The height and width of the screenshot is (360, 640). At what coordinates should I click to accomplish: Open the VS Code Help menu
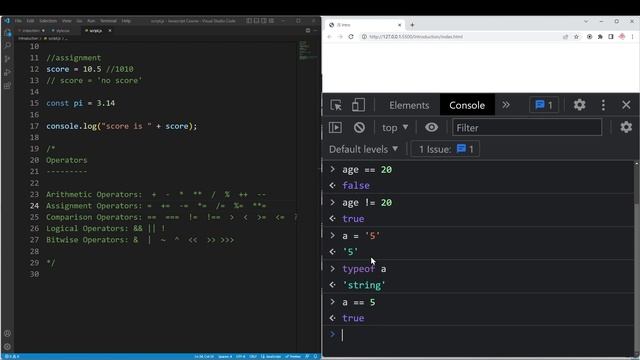tap(126, 21)
